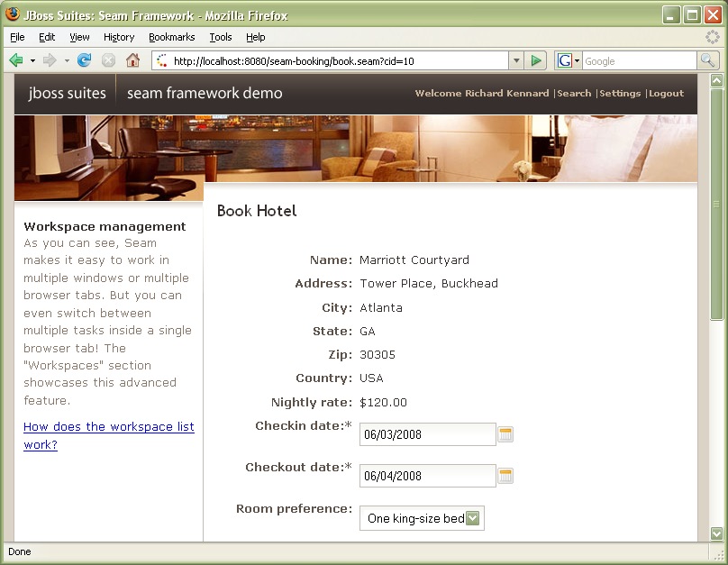This screenshot has width=728, height=565.
Task: Click the Stop loading icon
Action: click(107, 60)
